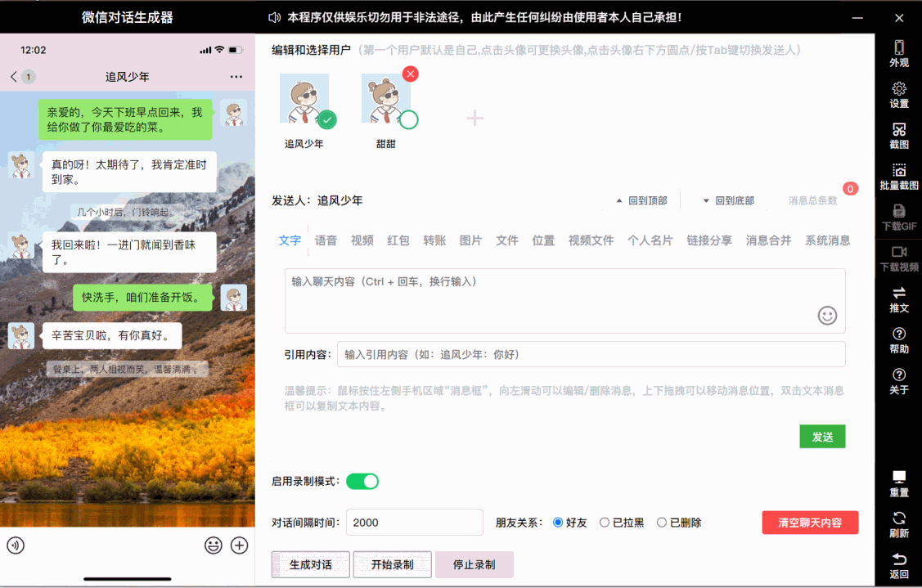Select 追风少年 as sender via green check circle

[x=327, y=120]
